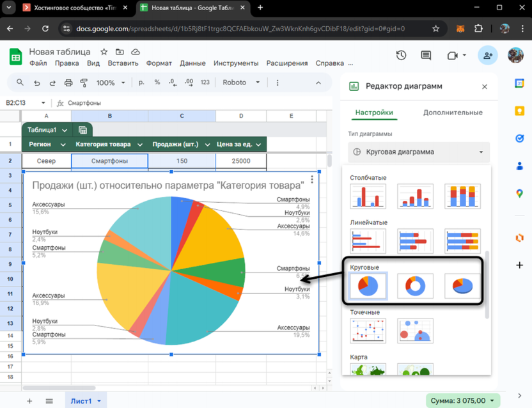The width and height of the screenshot is (532, 408).
Task: Select the donut chart thumbnail
Action: pos(415,286)
